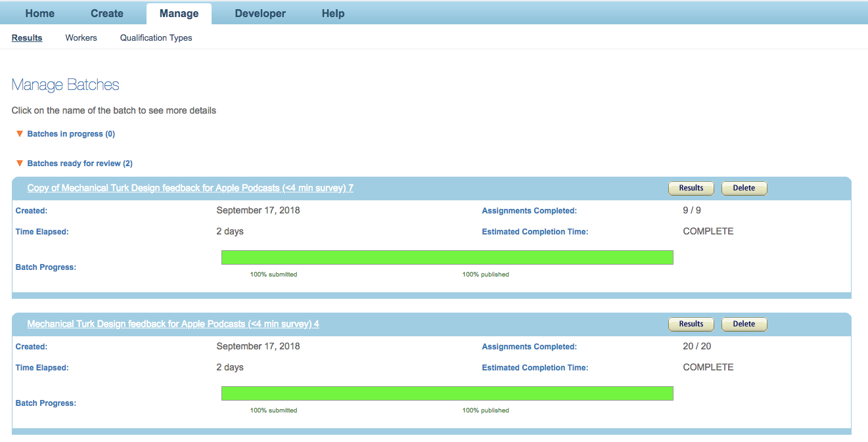The width and height of the screenshot is (868, 442).
Task: Click the Manage Batches page heading
Action: point(65,84)
